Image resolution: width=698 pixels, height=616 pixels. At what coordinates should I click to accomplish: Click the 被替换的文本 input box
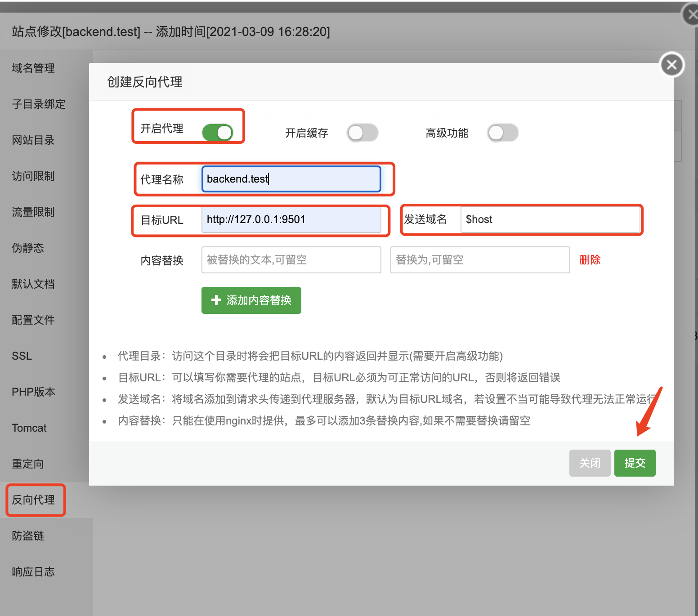pyautogui.click(x=291, y=260)
